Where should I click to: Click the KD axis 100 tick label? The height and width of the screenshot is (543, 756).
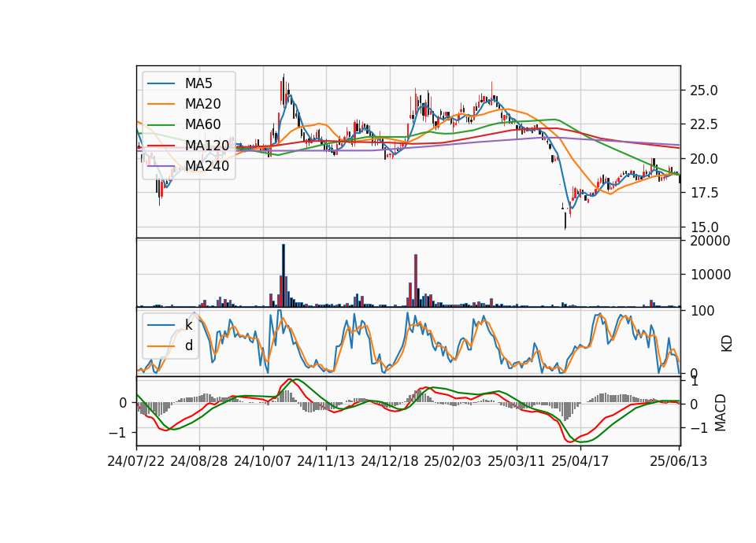point(702,312)
